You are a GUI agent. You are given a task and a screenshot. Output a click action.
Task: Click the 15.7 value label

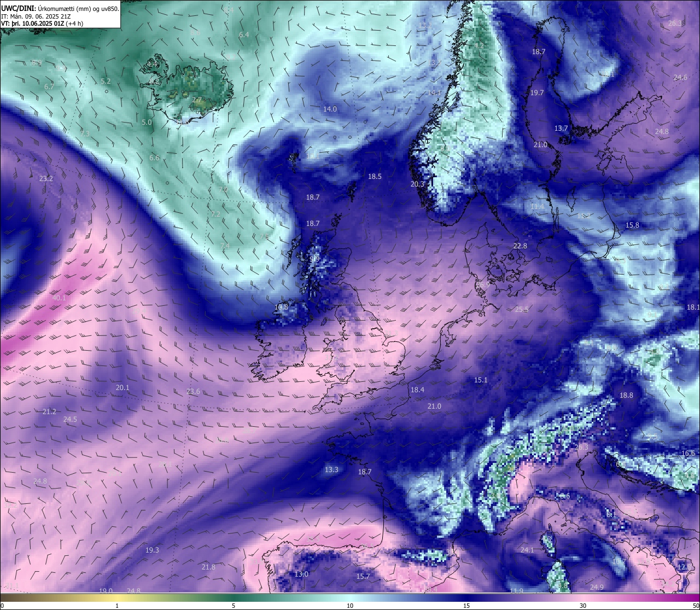point(363,576)
